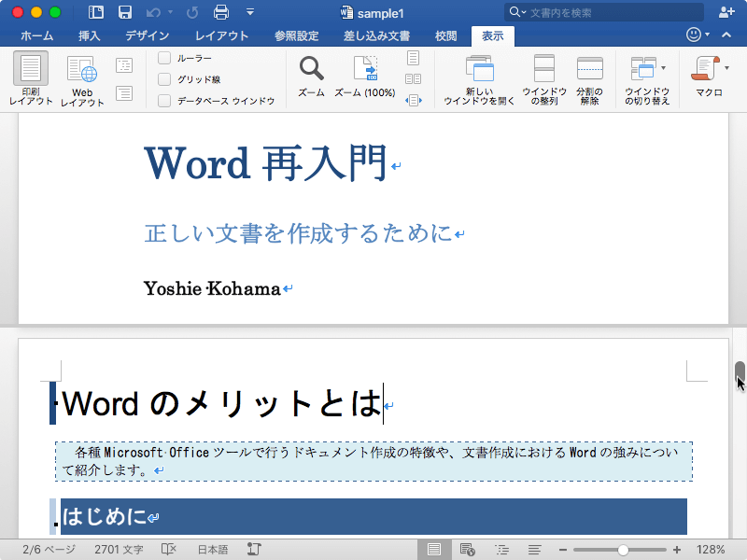Click the 日本語 language button
Viewport: 747px width, 560px height.
[213, 550]
